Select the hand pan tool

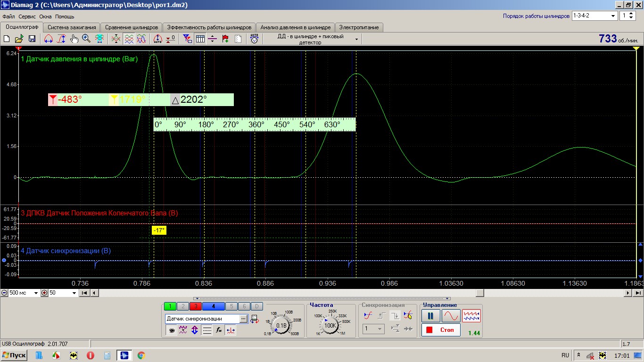point(74,39)
